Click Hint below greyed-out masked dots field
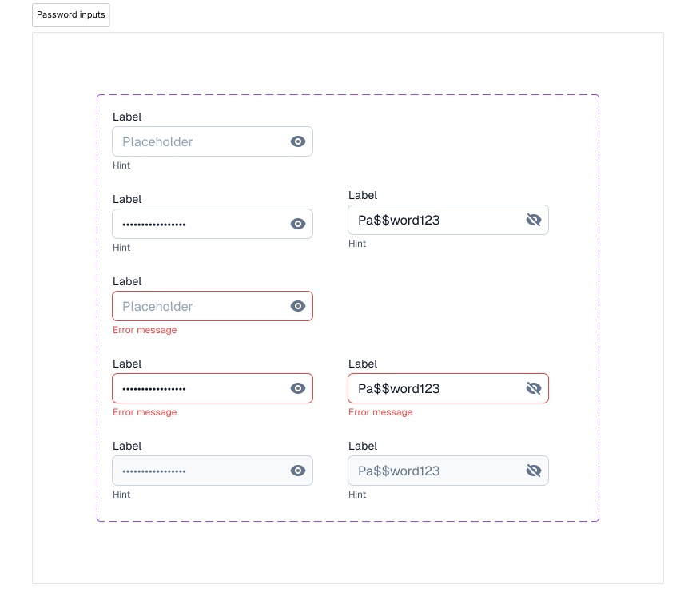Image resolution: width=696 pixels, height=616 pixels. tap(121, 495)
